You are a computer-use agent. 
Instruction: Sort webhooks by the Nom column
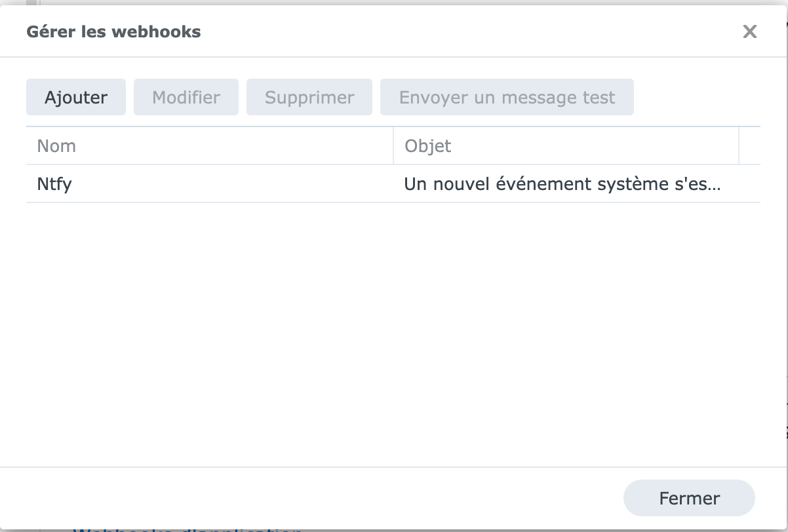tap(210, 145)
